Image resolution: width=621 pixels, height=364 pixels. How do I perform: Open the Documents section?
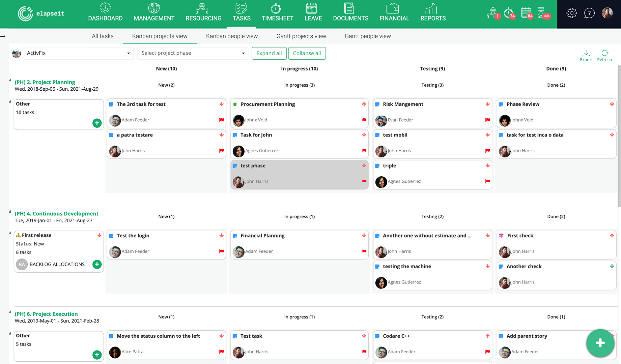coord(350,13)
